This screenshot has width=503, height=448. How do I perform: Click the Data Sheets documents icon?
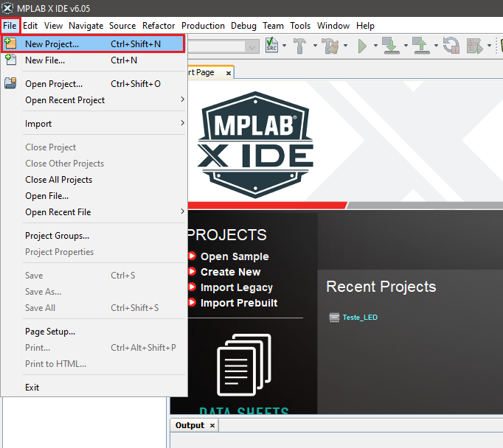(x=244, y=365)
